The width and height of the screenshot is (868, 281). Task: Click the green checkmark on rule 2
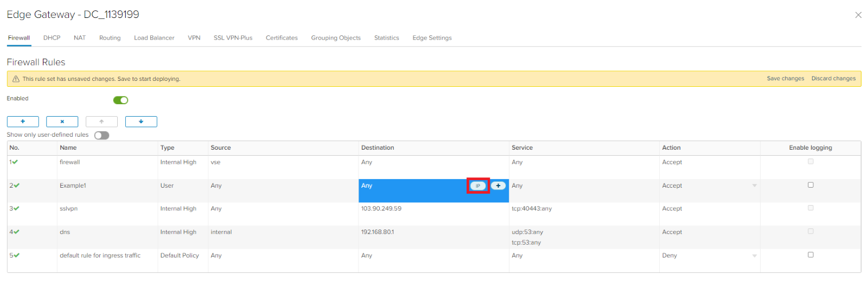pyautogui.click(x=16, y=185)
